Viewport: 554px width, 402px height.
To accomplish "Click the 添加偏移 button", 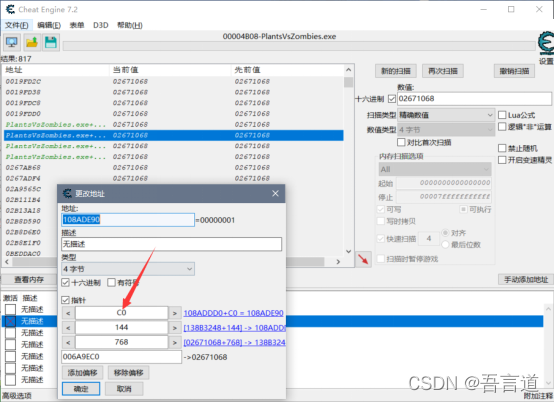I will click(82, 373).
